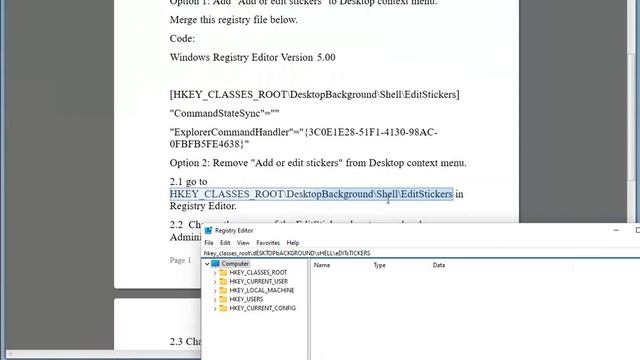
Task: Expand the HKEY_USERS chevron
Action: 215,300
